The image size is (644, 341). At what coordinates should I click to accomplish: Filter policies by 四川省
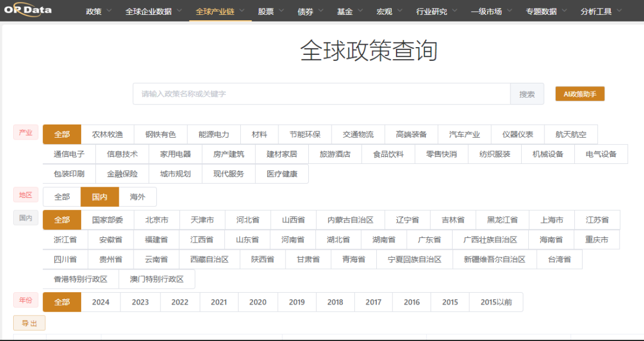(x=66, y=259)
